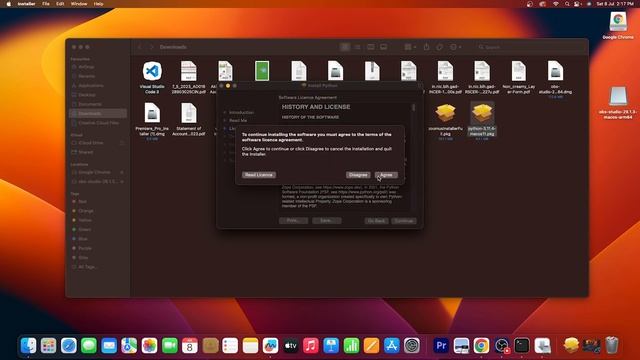This screenshot has height=360, width=640.
Task: Open Launchpad from the Dock
Action: tap(49, 346)
